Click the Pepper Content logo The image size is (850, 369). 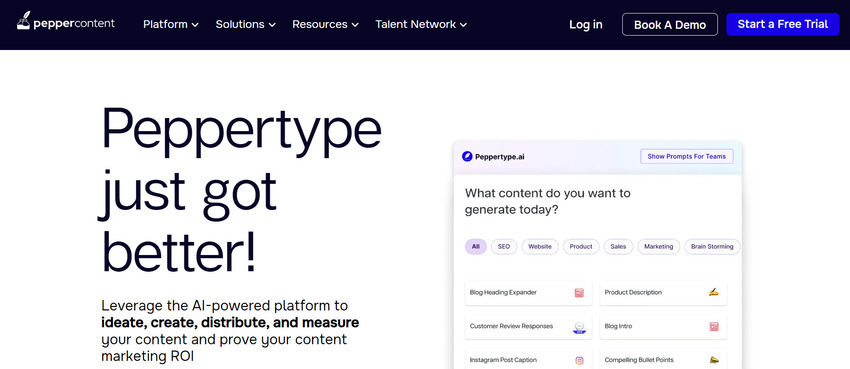[x=66, y=22]
